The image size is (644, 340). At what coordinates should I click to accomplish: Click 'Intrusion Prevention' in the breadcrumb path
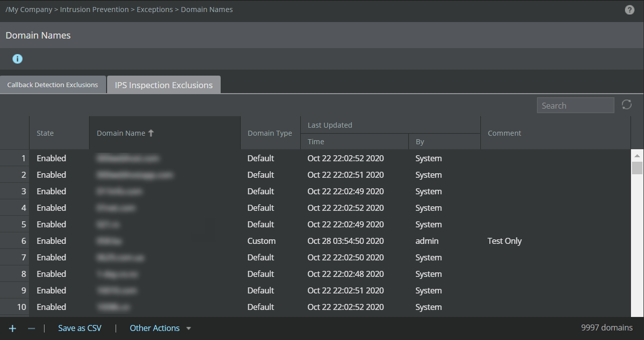click(x=95, y=10)
